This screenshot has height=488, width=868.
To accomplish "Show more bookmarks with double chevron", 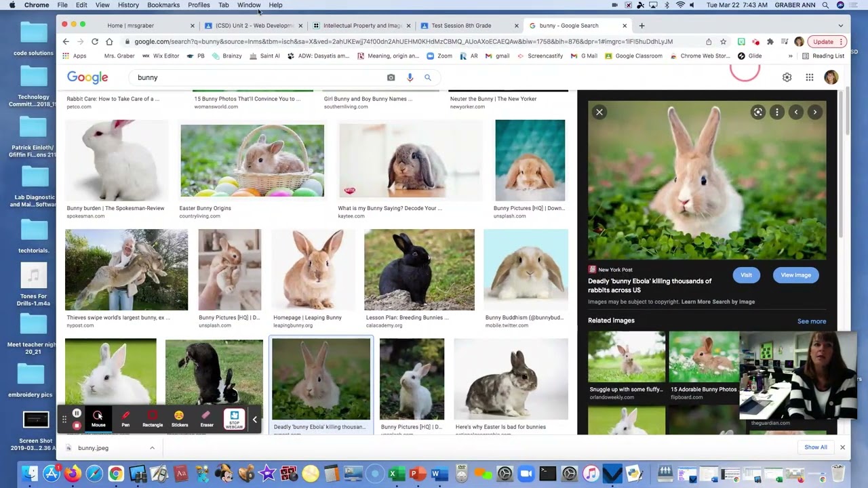I will [x=790, y=56].
